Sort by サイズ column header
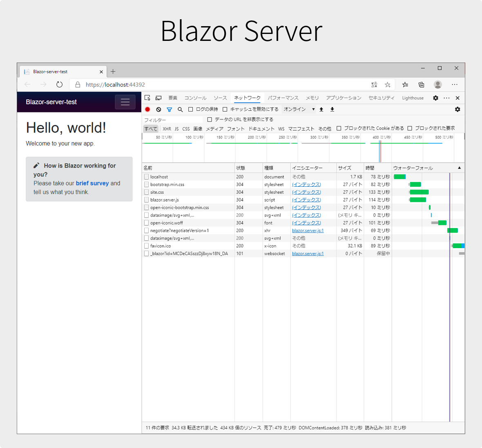The image size is (482, 448). pos(350,168)
